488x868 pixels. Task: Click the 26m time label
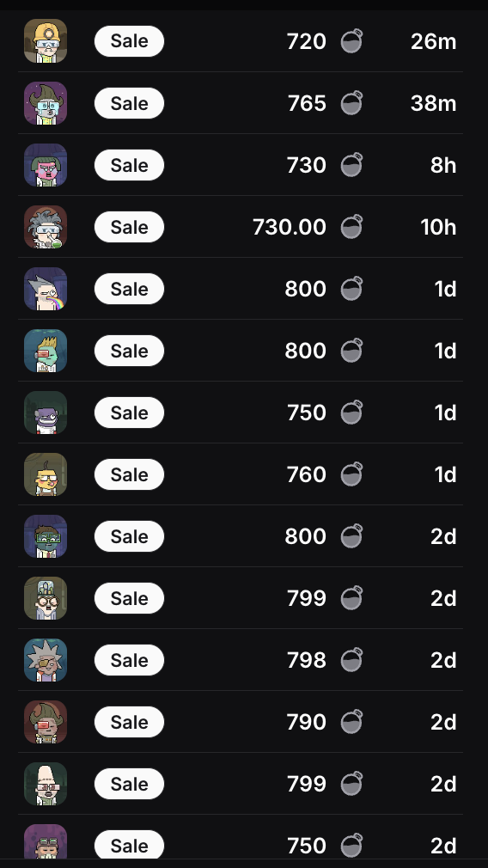433,41
